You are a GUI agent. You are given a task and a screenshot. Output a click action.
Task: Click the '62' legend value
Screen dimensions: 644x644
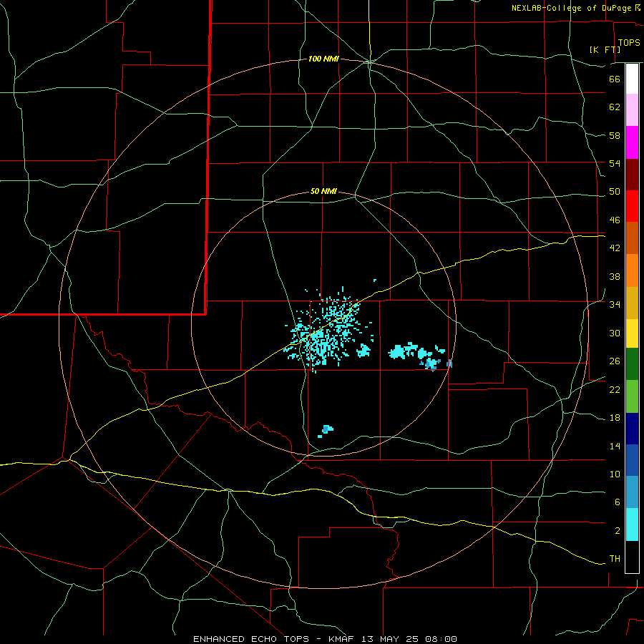coord(615,107)
